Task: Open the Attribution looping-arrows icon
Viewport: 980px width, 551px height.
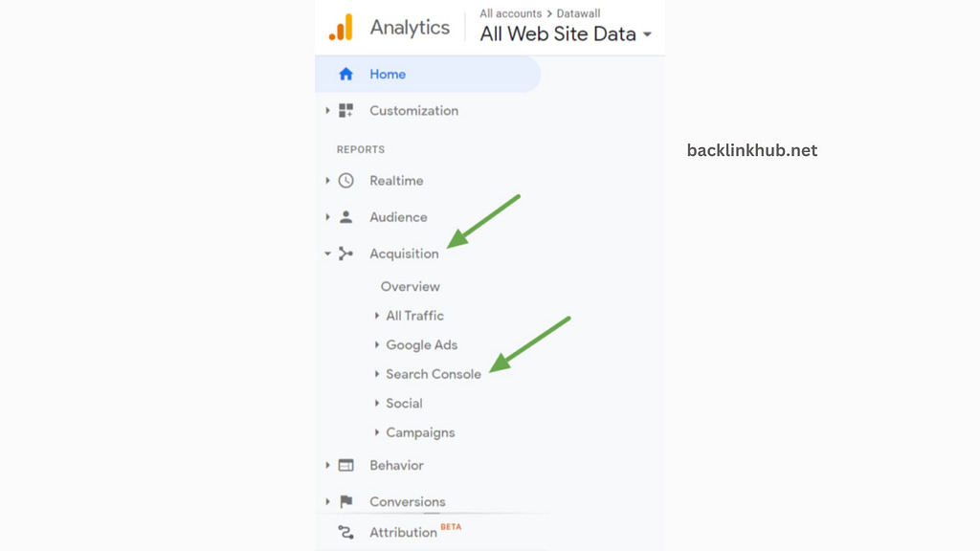Action: [x=345, y=532]
